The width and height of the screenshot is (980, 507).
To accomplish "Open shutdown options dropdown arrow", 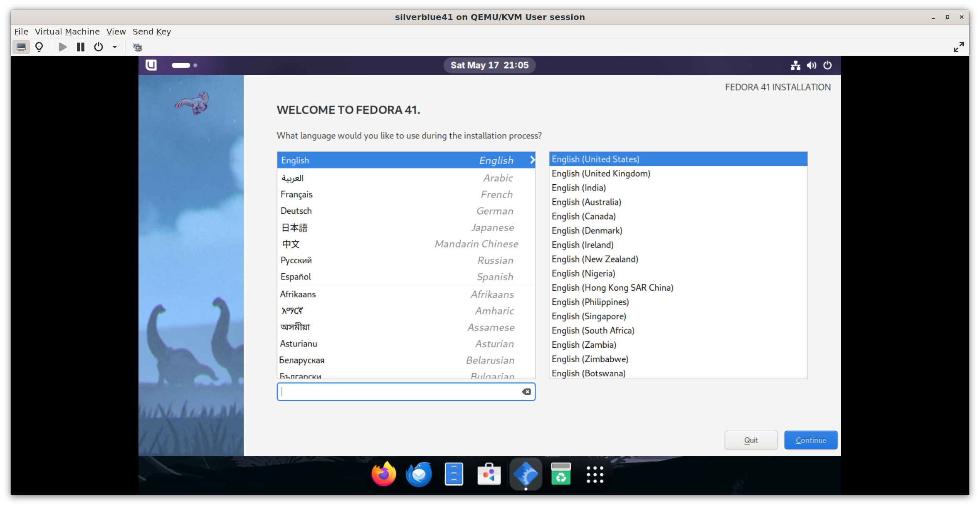I will [x=115, y=47].
